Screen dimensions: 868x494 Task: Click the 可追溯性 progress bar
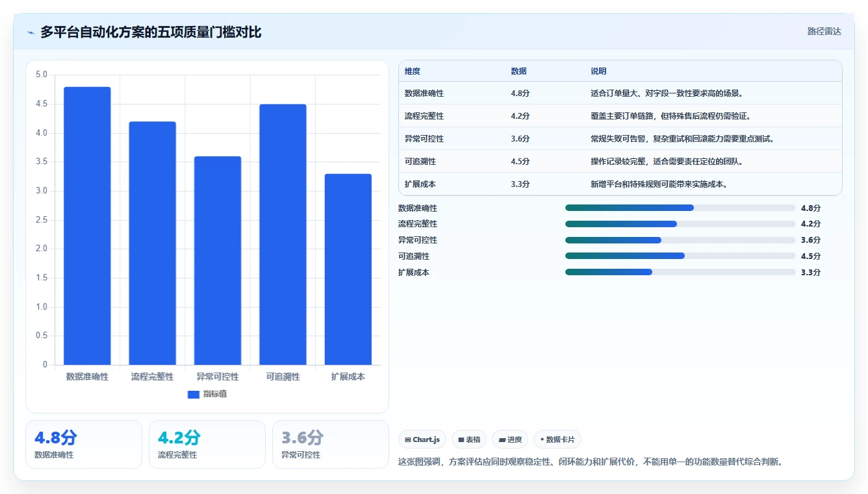[680, 256]
